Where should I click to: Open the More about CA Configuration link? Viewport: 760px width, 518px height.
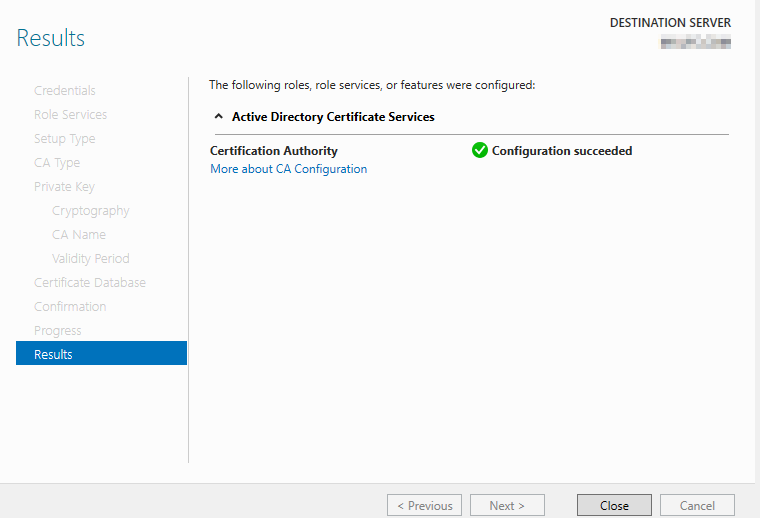pos(288,169)
